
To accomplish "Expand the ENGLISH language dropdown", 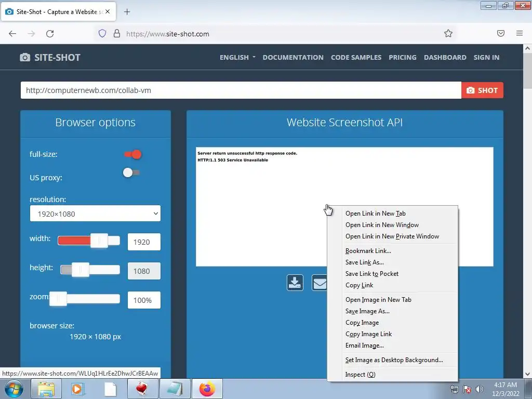I will click(x=237, y=57).
